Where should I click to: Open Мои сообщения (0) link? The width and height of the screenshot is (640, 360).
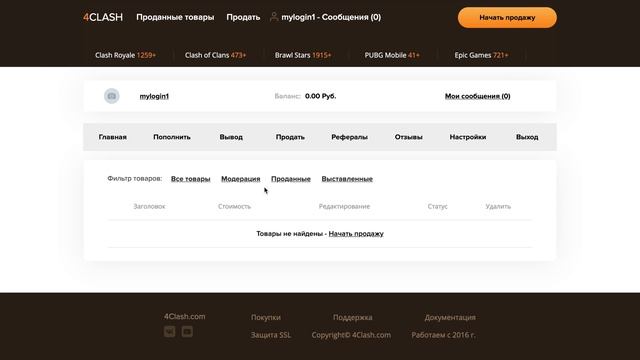coord(478,96)
